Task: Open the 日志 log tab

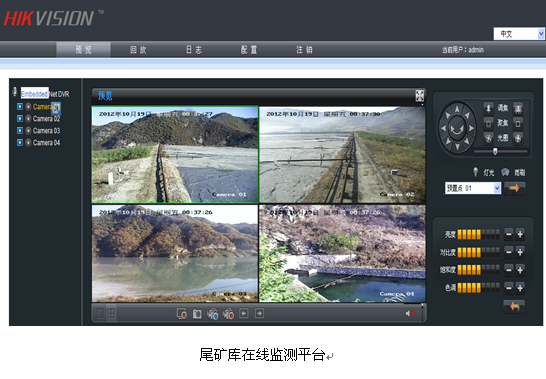Action: 194,50
